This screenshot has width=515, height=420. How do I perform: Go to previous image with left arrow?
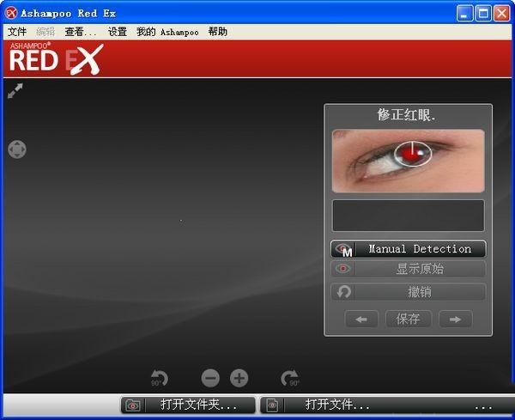[361, 319]
